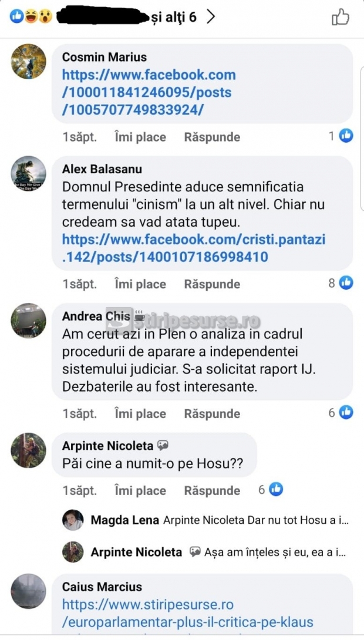The width and height of the screenshot is (364, 640).
Task: Toggle 'Îmi place' on Arpinte Nicoleta's comment
Action: [x=140, y=490]
